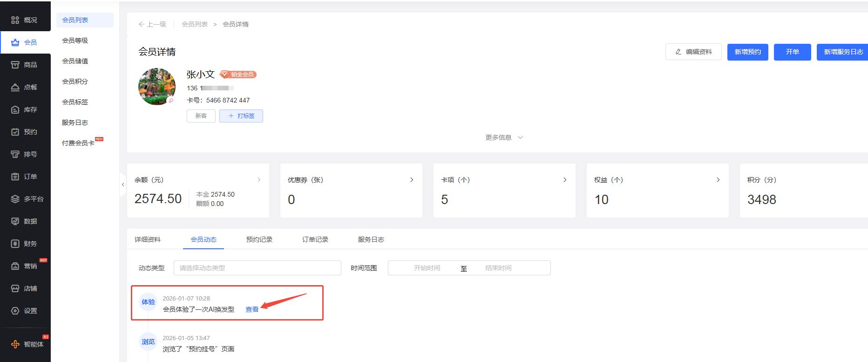The image size is (868, 362).
Task: Click the 浏览 activity badge
Action: click(x=148, y=342)
